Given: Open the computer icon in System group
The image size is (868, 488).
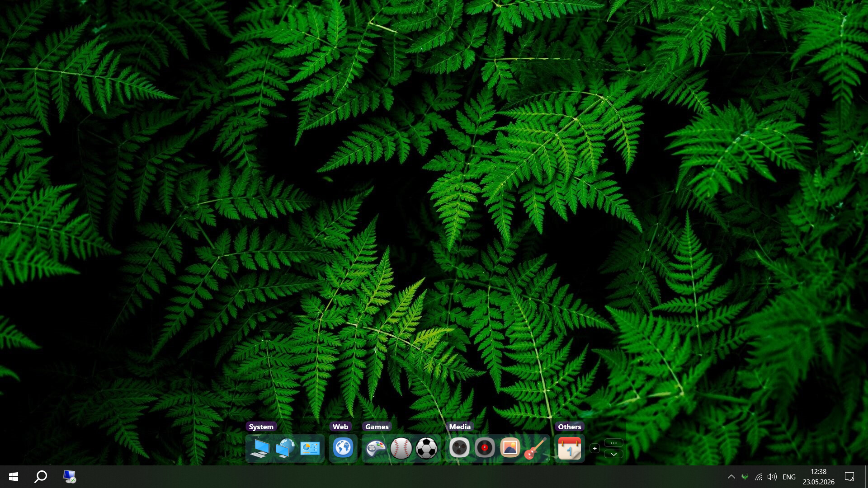Looking at the screenshot, I should [x=259, y=448].
